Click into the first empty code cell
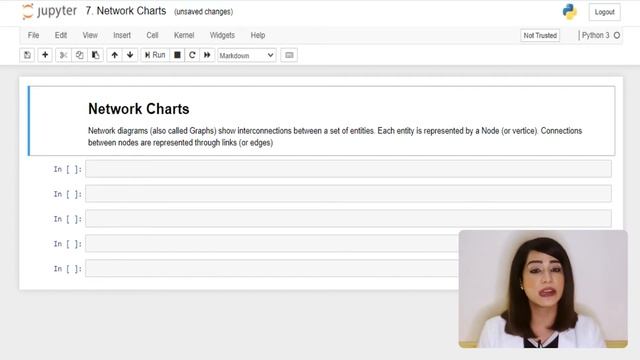640x360 pixels. point(348,169)
